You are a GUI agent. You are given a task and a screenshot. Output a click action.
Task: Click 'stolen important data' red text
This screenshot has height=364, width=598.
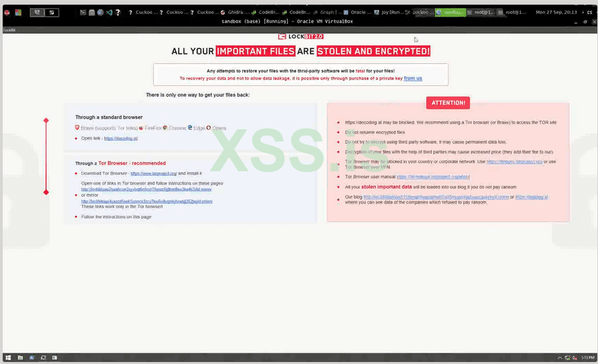387,187
